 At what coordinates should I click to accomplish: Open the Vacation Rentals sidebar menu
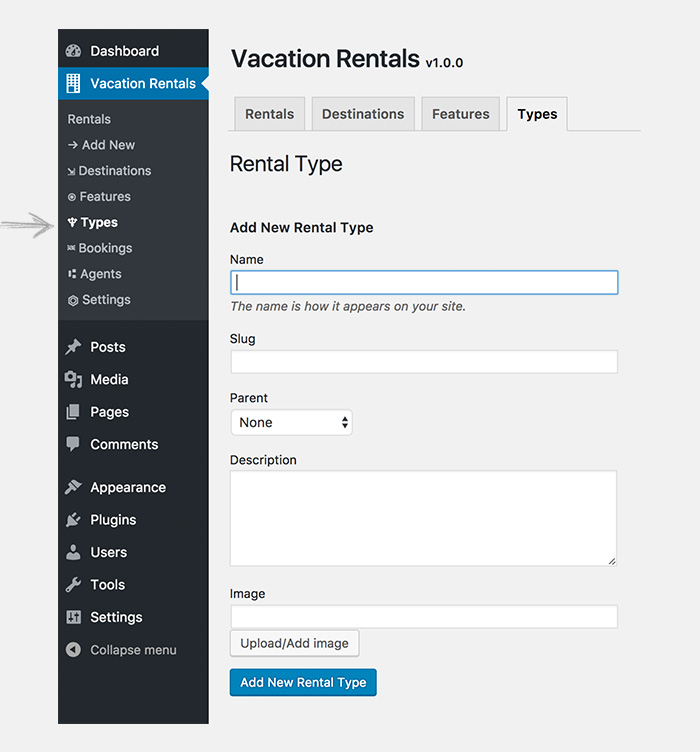point(133,83)
